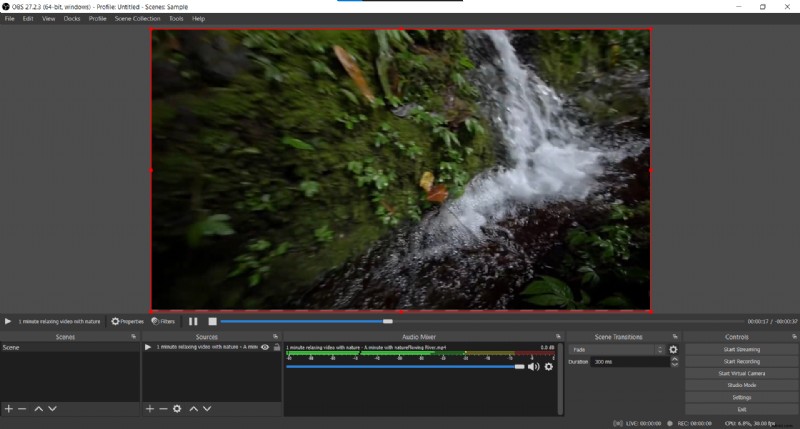Move the selected source up

(x=194, y=409)
